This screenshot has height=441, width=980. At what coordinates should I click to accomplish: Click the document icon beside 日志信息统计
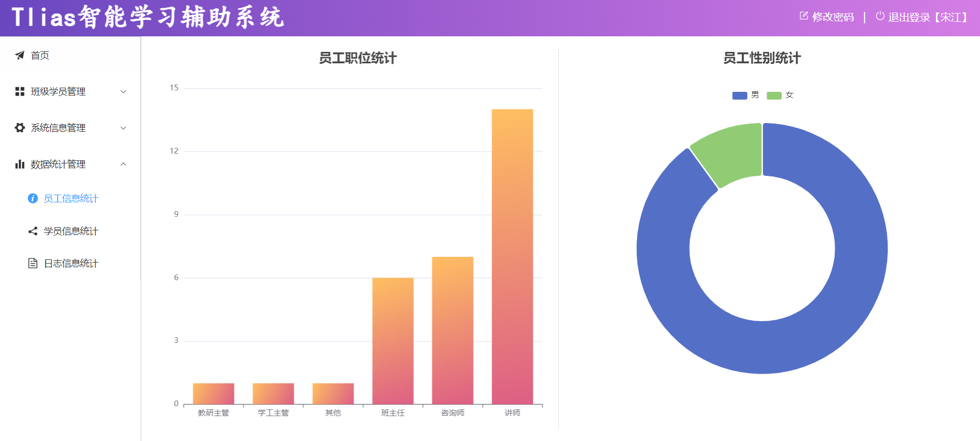coord(33,264)
